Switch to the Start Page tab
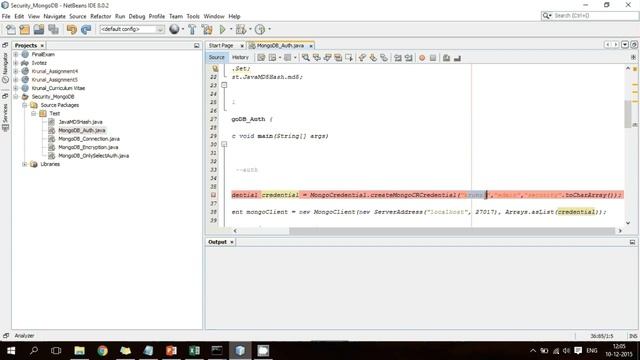Image resolution: width=640 pixels, height=360 pixels. [x=221, y=46]
